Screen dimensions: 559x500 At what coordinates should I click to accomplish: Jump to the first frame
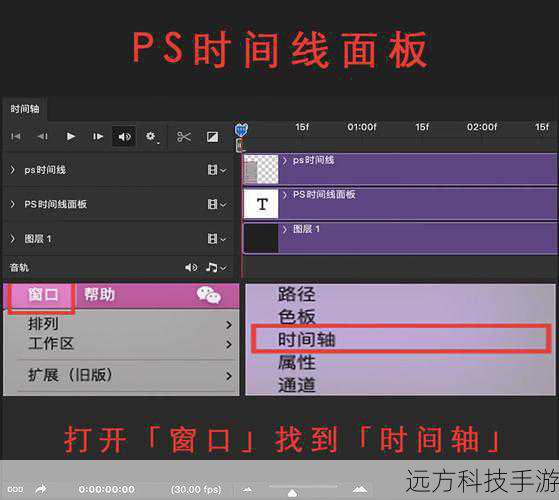(16, 136)
